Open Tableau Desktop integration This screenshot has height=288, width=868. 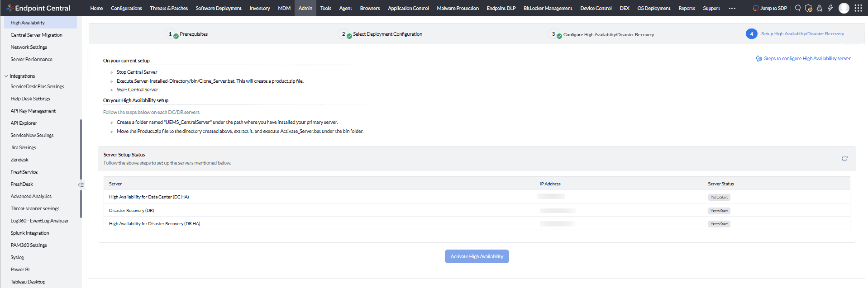click(28, 282)
